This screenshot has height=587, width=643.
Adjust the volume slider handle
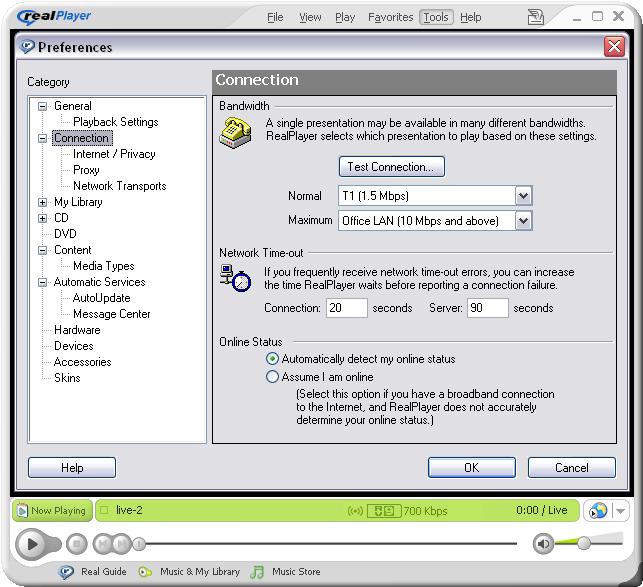coord(584,543)
